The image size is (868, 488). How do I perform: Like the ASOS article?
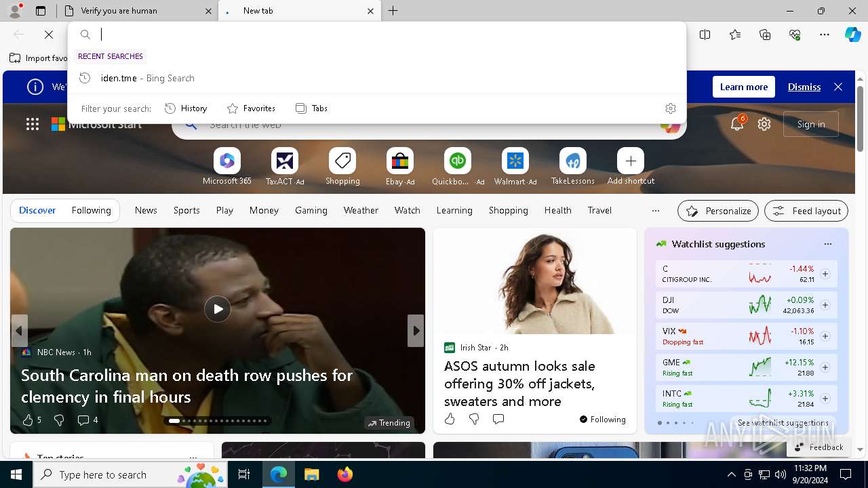450,419
